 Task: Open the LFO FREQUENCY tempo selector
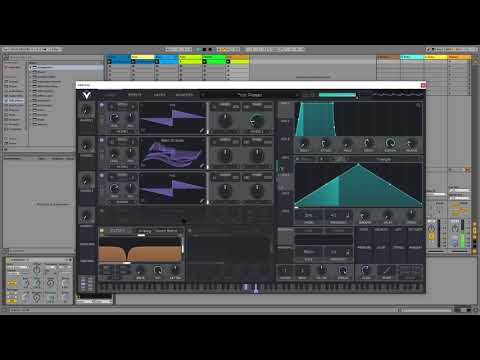click(338, 216)
